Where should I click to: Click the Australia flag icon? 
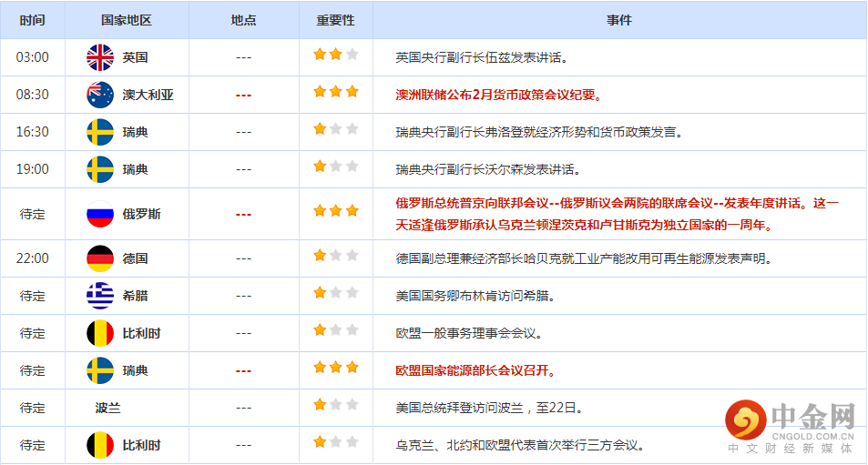click(99, 95)
